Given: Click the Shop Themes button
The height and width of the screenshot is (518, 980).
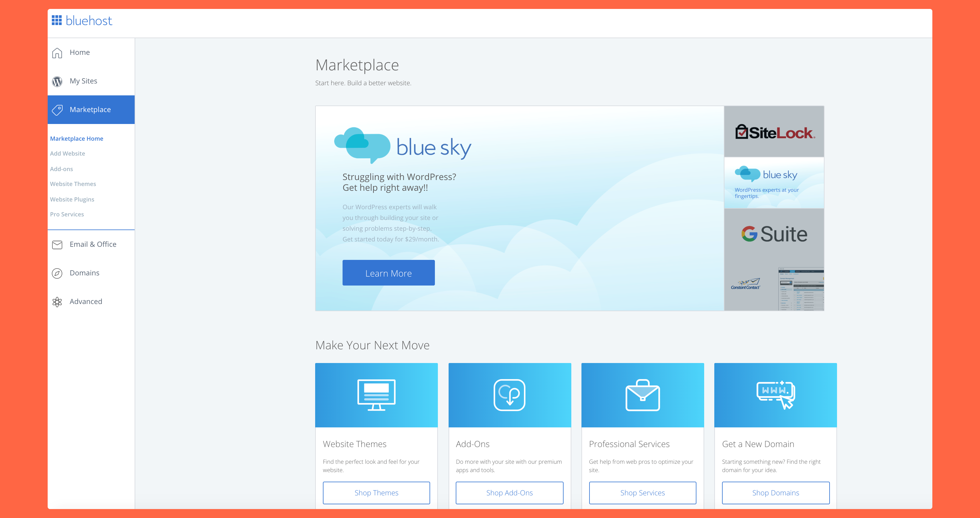Looking at the screenshot, I should click(x=376, y=493).
